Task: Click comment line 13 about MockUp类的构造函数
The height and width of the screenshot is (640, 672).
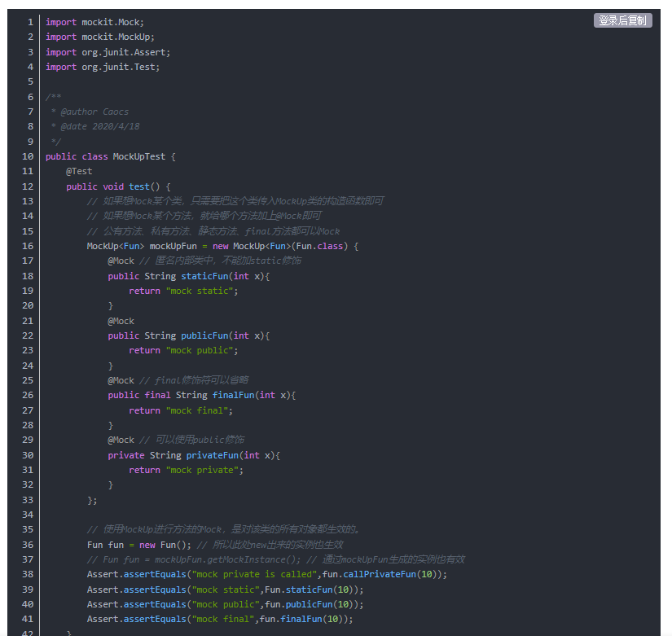Action: pyautogui.click(x=235, y=201)
